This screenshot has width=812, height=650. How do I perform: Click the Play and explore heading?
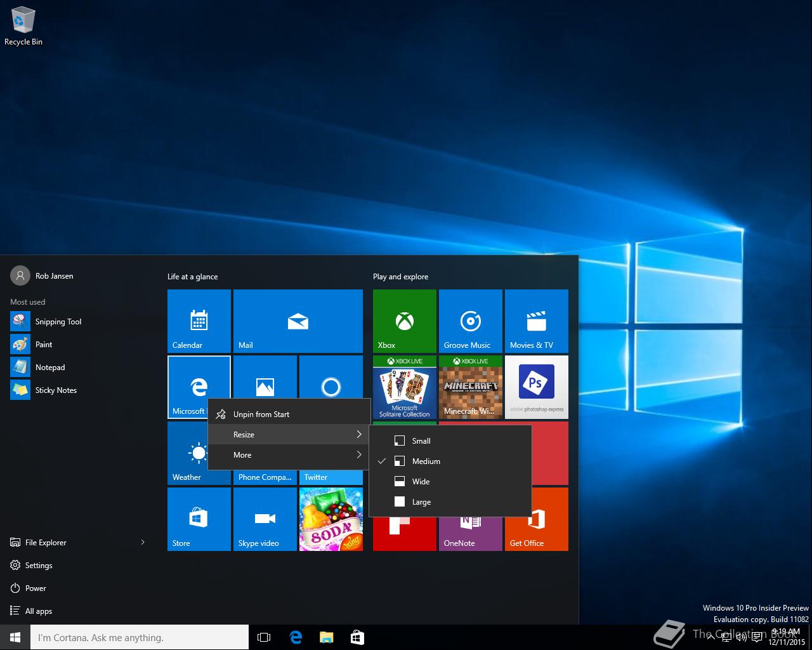[400, 277]
